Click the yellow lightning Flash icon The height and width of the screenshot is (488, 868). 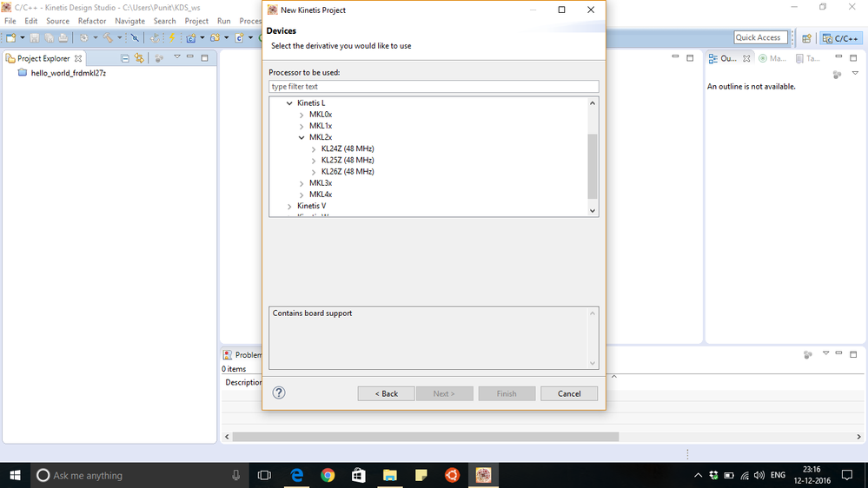(x=172, y=37)
